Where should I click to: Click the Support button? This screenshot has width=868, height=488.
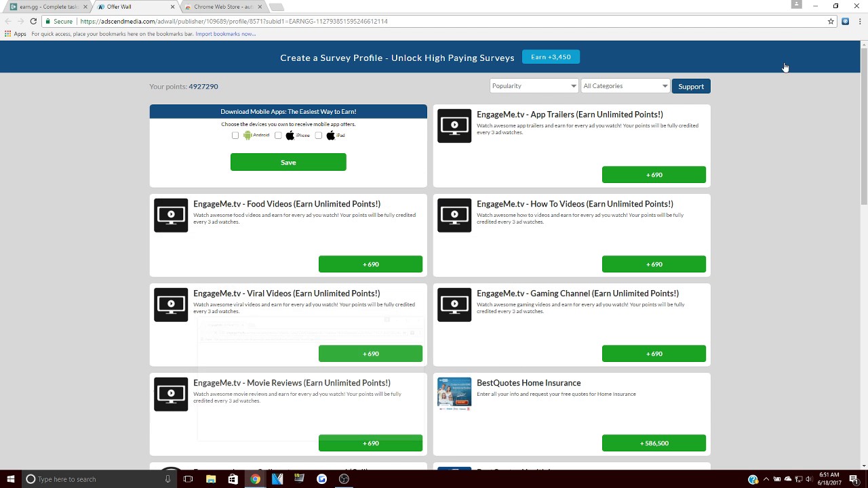click(691, 86)
